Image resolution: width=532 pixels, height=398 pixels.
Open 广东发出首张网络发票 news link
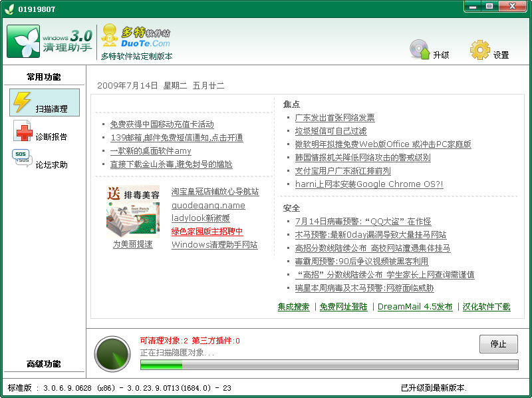[x=335, y=118]
